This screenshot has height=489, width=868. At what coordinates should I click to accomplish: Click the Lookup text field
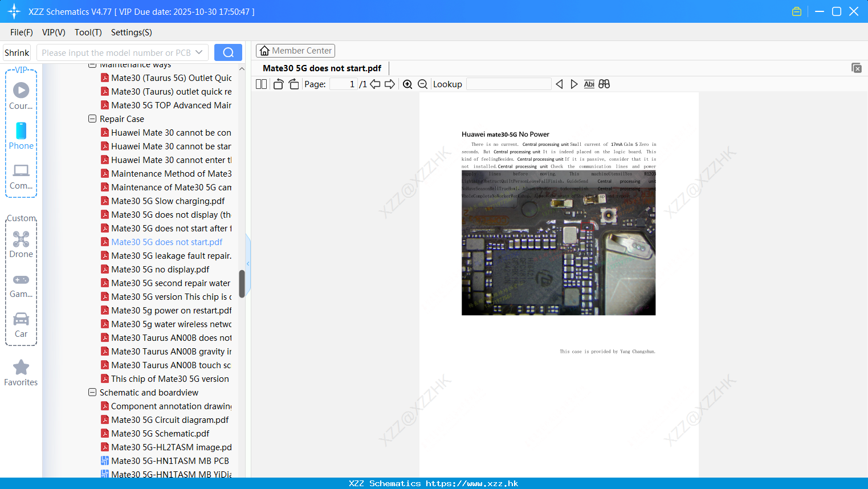point(508,84)
